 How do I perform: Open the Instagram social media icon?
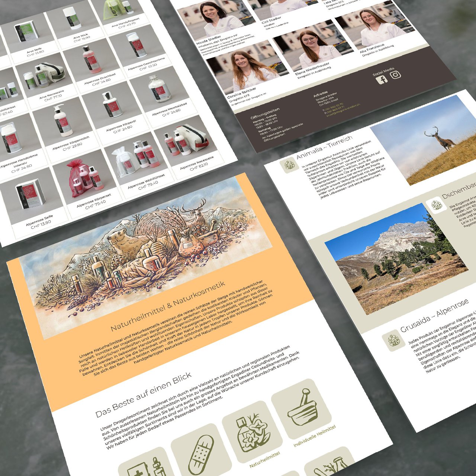pos(396,74)
